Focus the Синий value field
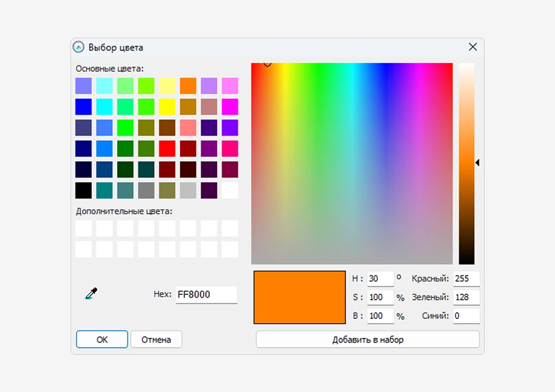This screenshot has height=392, width=555. pyautogui.click(x=466, y=316)
